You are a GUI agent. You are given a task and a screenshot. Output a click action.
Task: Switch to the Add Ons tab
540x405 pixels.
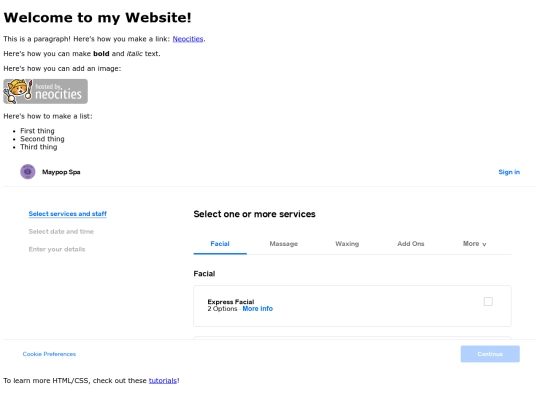click(411, 244)
